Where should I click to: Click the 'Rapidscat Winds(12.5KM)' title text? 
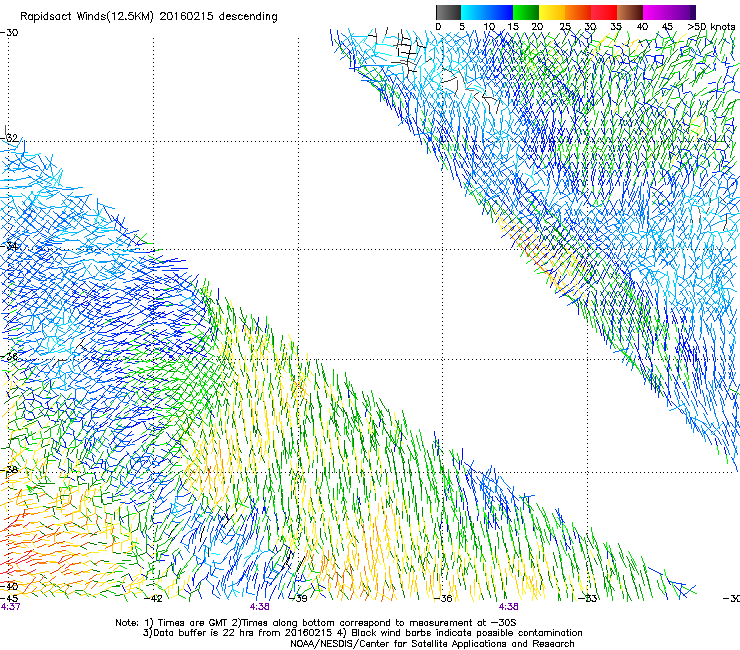[87, 17]
